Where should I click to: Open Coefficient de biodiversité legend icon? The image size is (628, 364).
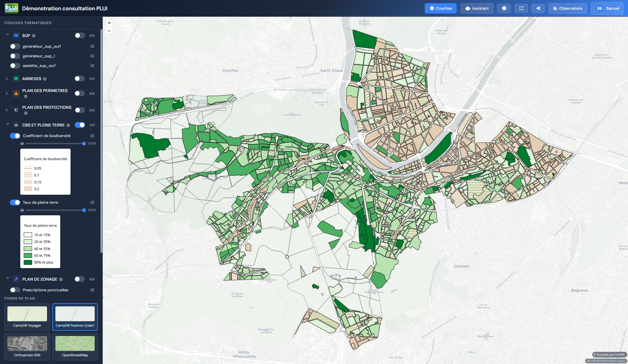click(92, 136)
